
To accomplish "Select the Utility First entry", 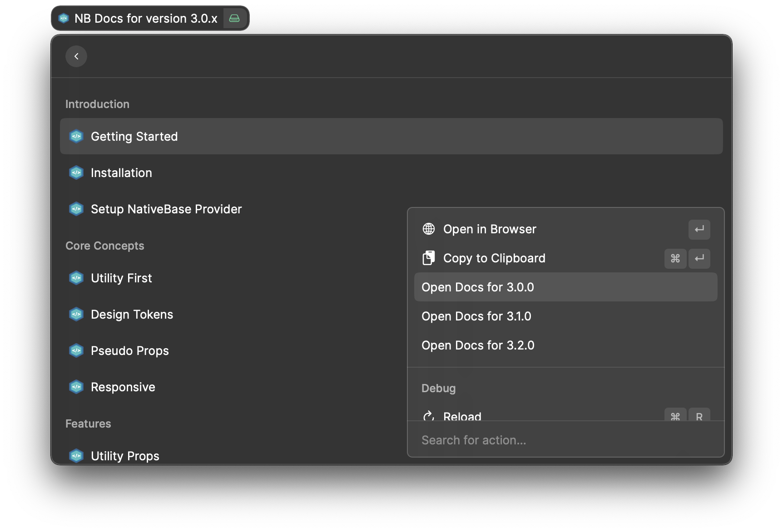I will pyautogui.click(x=391, y=278).
